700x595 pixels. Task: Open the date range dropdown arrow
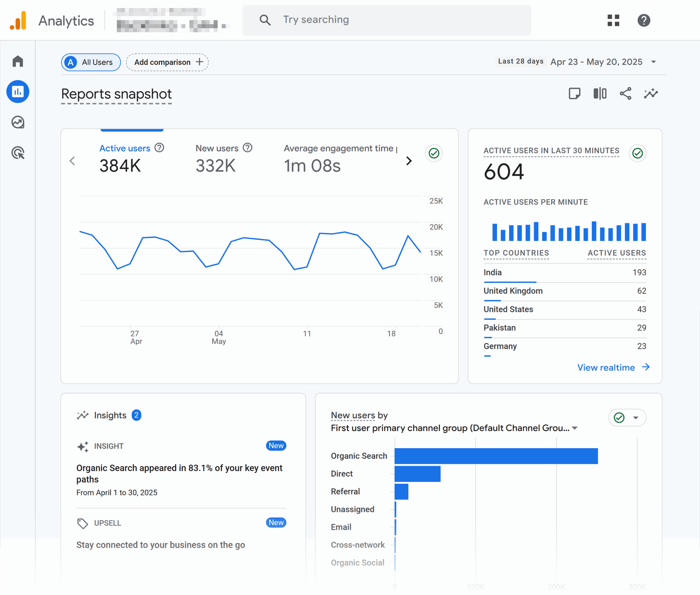tap(654, 62)
